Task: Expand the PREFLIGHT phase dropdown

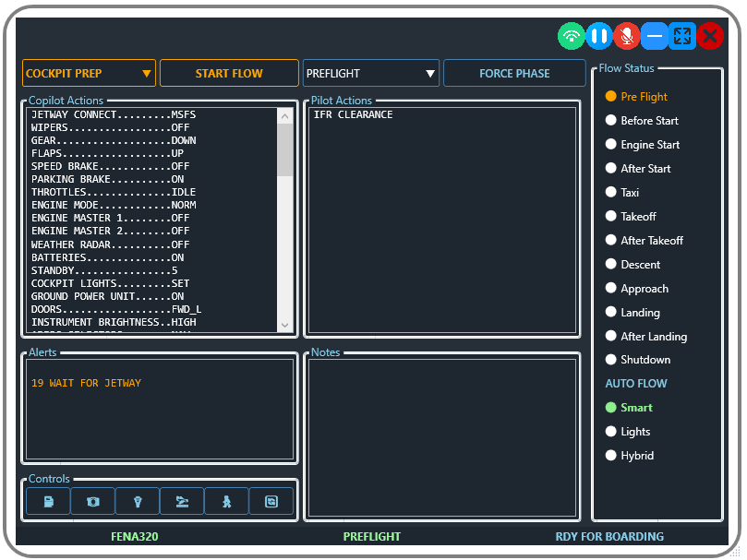Action: coord(370,74)
